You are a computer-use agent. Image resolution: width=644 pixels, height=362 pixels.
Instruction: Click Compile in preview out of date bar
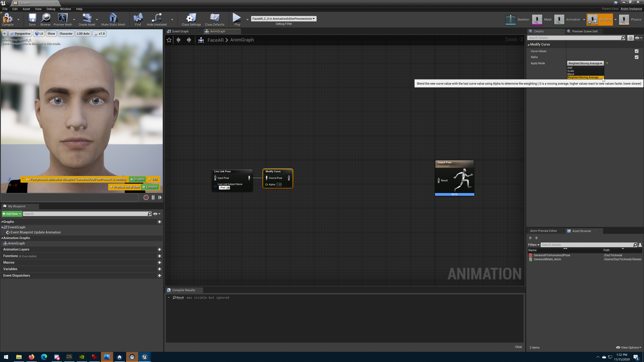click(x=150, y=187)
